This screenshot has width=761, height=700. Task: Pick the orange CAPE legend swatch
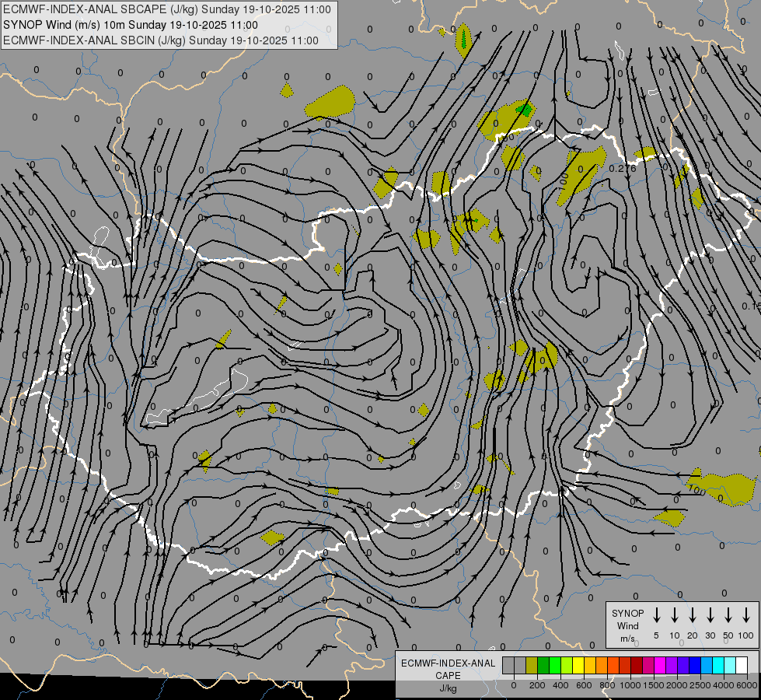tap(602, 666)
